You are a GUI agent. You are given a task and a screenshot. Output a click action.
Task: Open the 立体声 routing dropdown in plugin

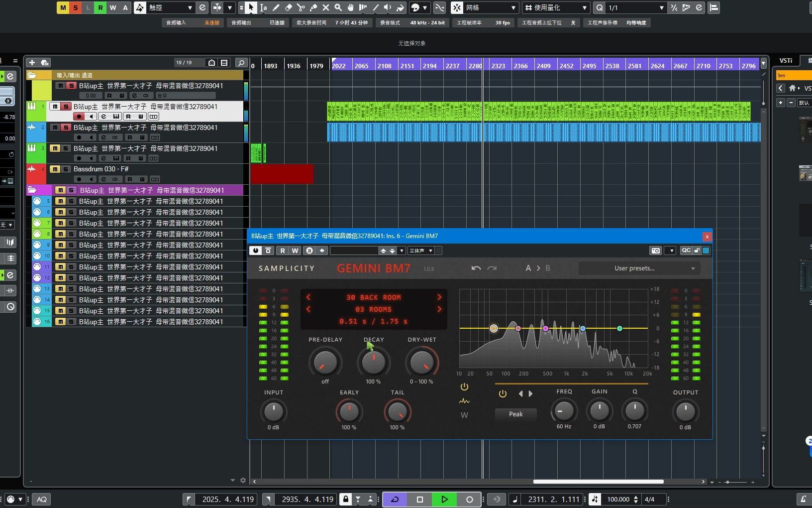[x=421, y=251]
